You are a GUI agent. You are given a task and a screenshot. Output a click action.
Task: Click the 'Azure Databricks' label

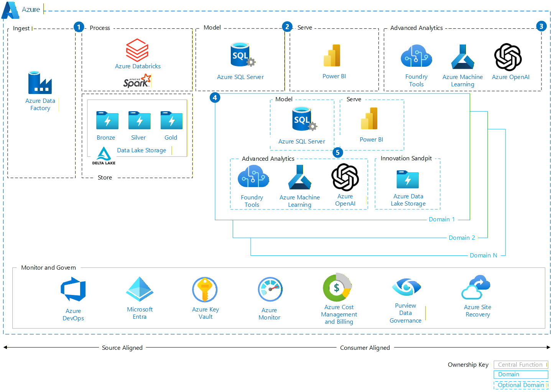[138, 66]
